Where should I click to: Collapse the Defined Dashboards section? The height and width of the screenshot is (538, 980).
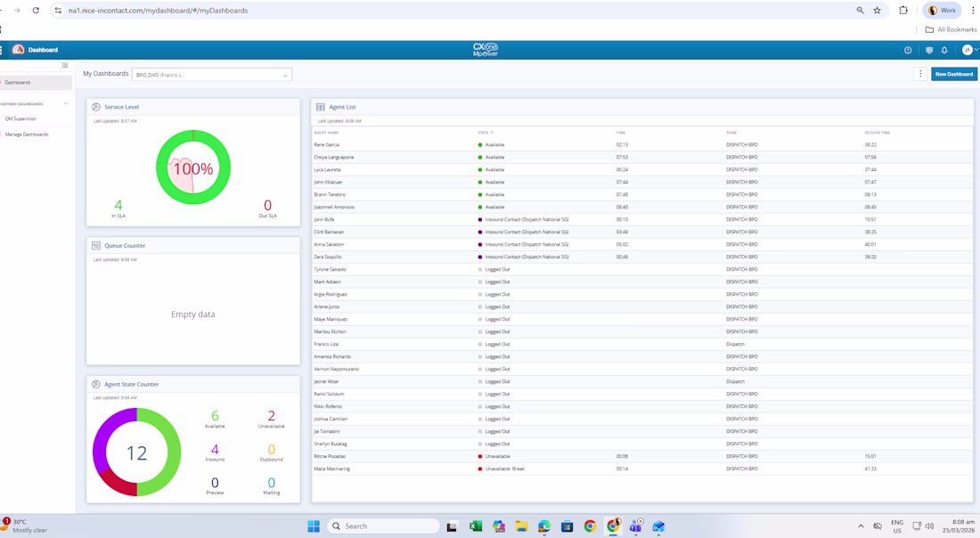[x=66, y=104]
